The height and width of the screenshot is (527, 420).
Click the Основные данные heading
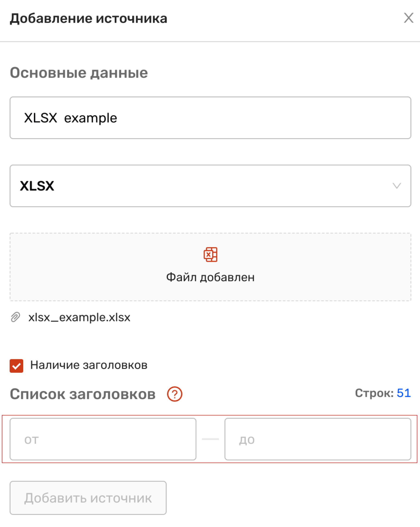(x=79, y=73)
